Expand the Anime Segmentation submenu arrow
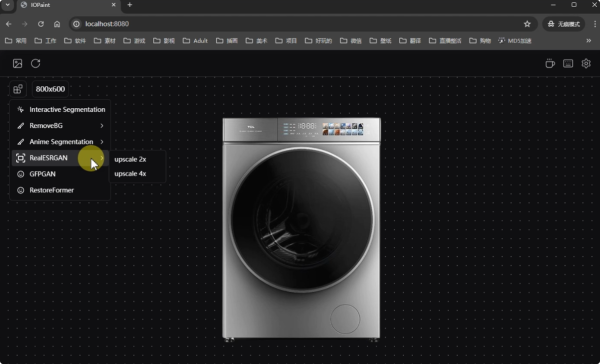 click(102, 142)
